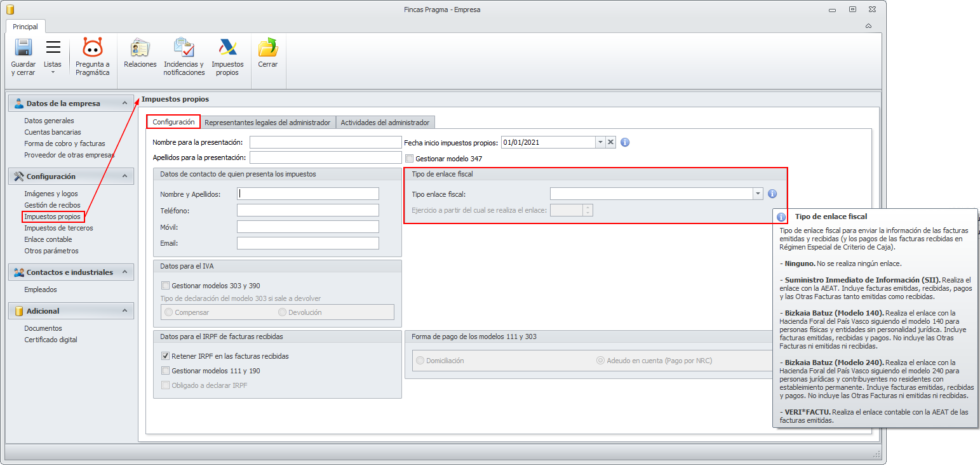Viewport: 980px width, 466px height.
Task: Switch to Representantes legales del administrador tab
Action: [268, 123]
